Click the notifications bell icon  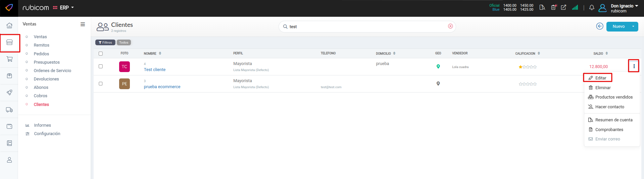pos(592,7)
